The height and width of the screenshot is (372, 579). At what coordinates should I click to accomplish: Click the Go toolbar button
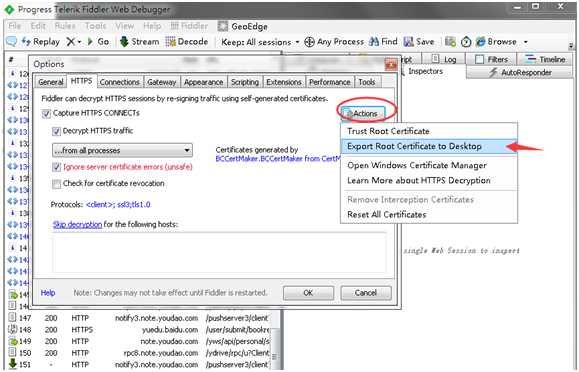tap(98, 42)
